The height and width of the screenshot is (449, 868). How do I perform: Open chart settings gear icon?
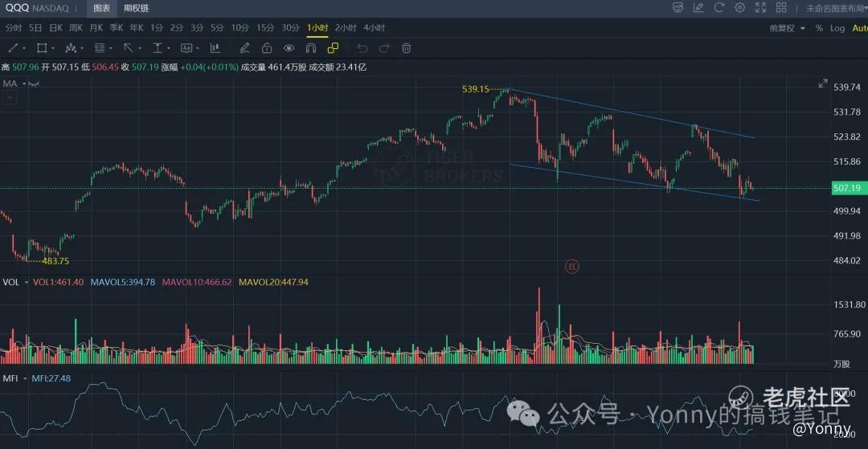pos(739,7)
